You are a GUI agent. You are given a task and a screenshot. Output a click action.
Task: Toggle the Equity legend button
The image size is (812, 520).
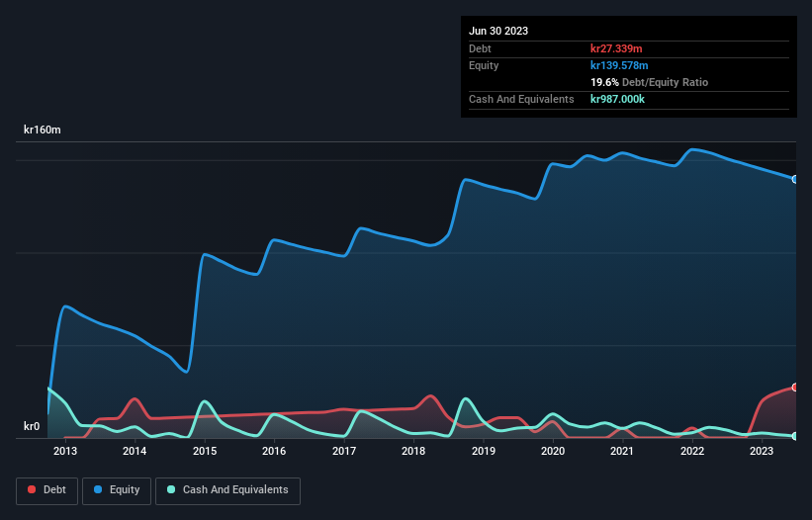click(117, 490)
